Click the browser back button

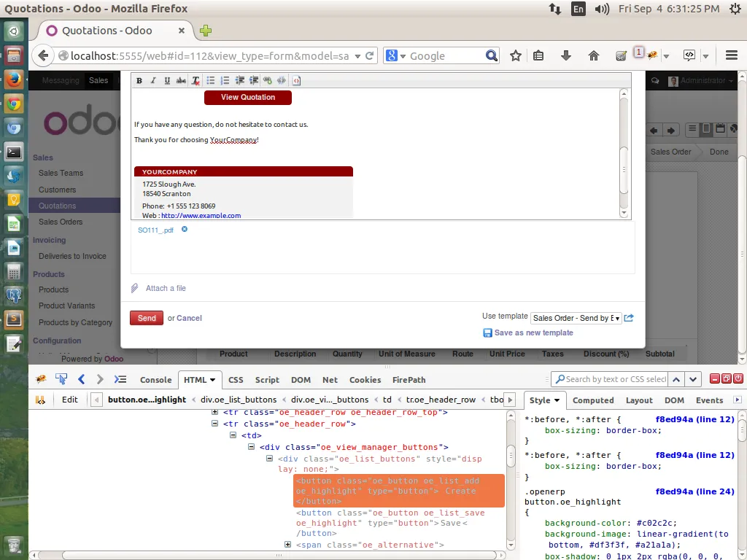43,55
